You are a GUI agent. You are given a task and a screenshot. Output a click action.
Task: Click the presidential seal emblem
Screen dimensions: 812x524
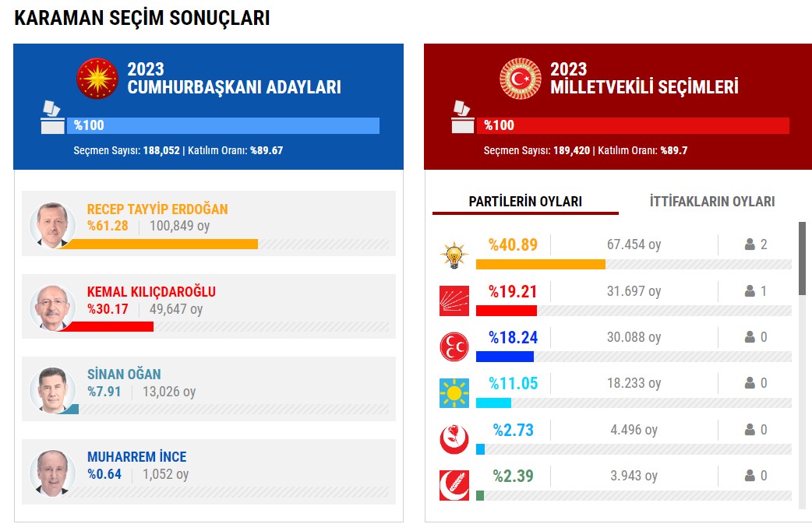[97, 79]
